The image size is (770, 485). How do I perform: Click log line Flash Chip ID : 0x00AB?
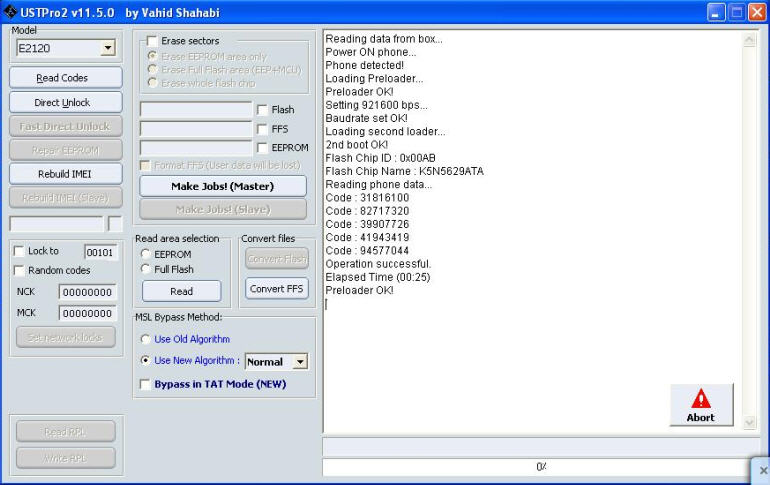(x=381, y=158)
